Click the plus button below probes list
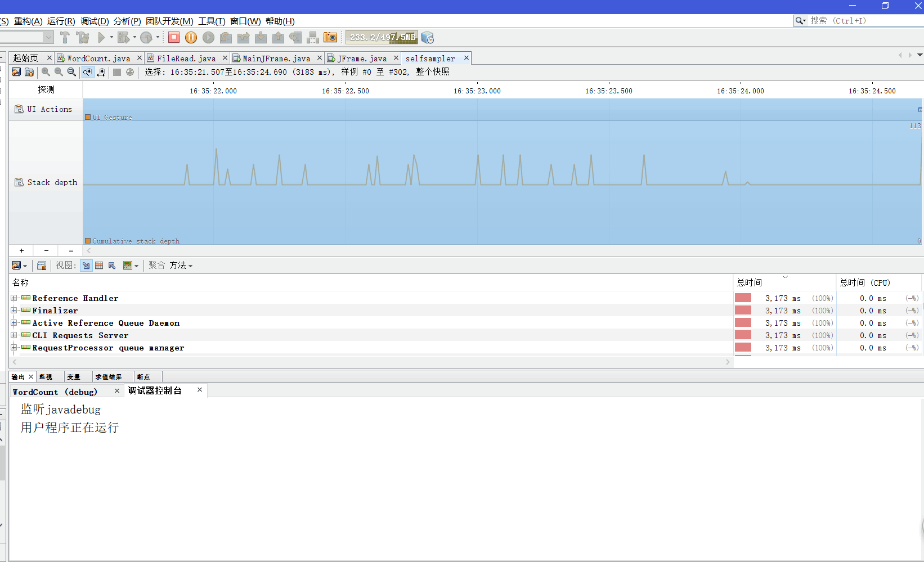 point(21,250)
